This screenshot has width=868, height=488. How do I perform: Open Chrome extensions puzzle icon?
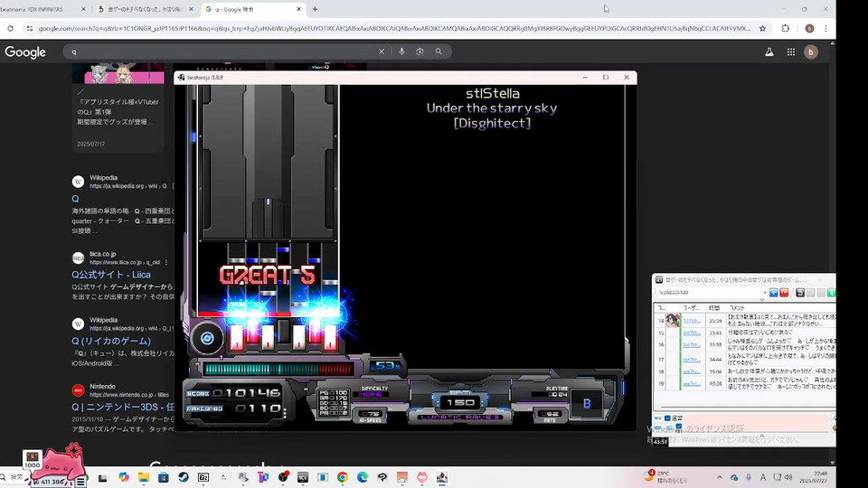pos(785,28)
